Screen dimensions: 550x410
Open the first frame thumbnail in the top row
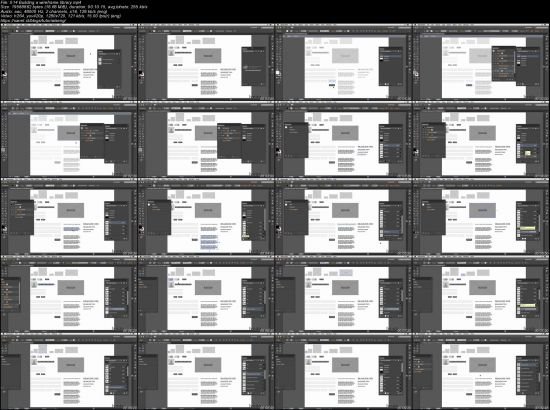tap(69, 62)
